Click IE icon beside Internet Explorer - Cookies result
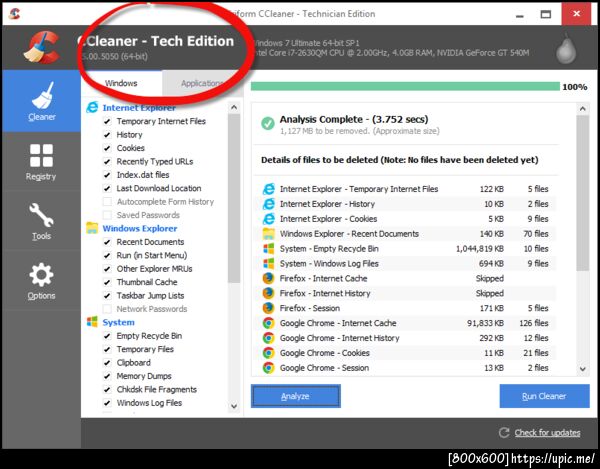The width and height of the screenshot is (600, 469). point(269,219)
